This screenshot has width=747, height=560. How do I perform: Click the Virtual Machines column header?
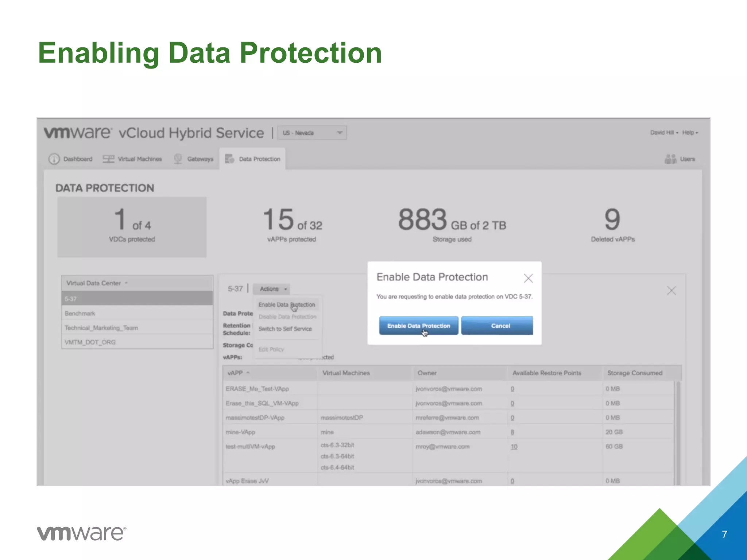(365, 373)
